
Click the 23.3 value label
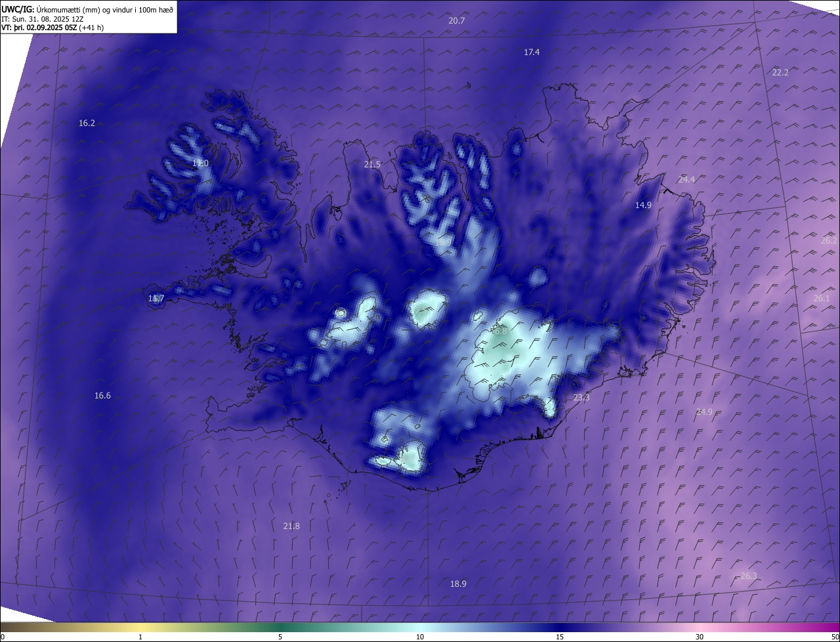tap(581, 398)
